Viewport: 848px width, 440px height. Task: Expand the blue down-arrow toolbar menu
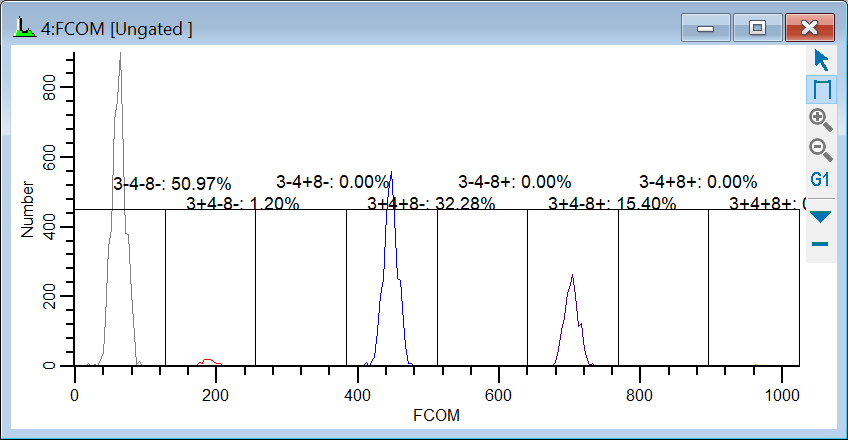(x=821, y=216)
